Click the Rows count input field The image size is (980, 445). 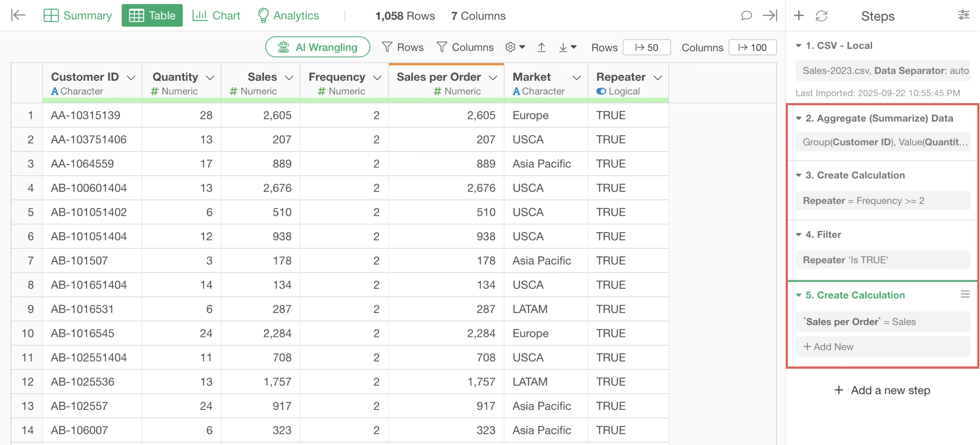click(x=646, y=47)
